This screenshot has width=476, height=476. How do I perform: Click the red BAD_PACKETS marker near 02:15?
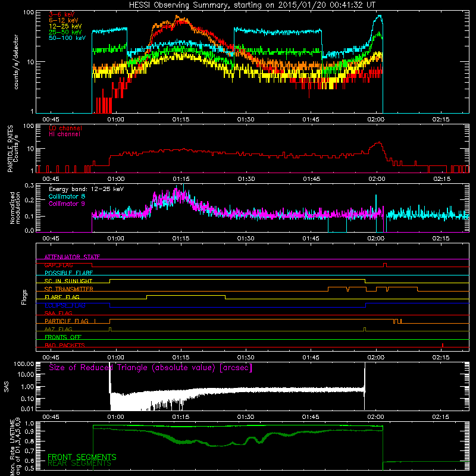point(443,345)
